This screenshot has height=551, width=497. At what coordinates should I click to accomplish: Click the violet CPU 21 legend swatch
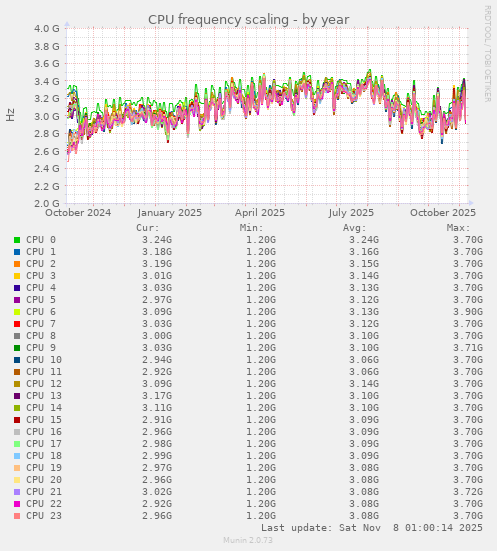(x=17, y=492)
